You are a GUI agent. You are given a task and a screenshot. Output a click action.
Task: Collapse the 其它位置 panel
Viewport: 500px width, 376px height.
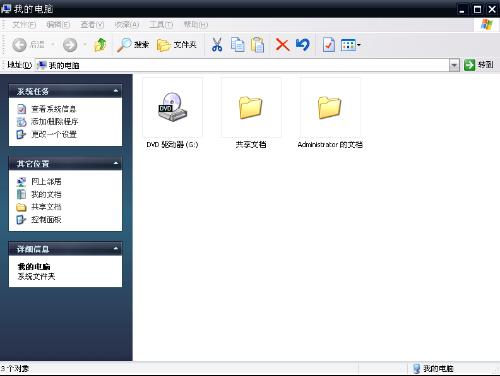[x=116, y=163]
